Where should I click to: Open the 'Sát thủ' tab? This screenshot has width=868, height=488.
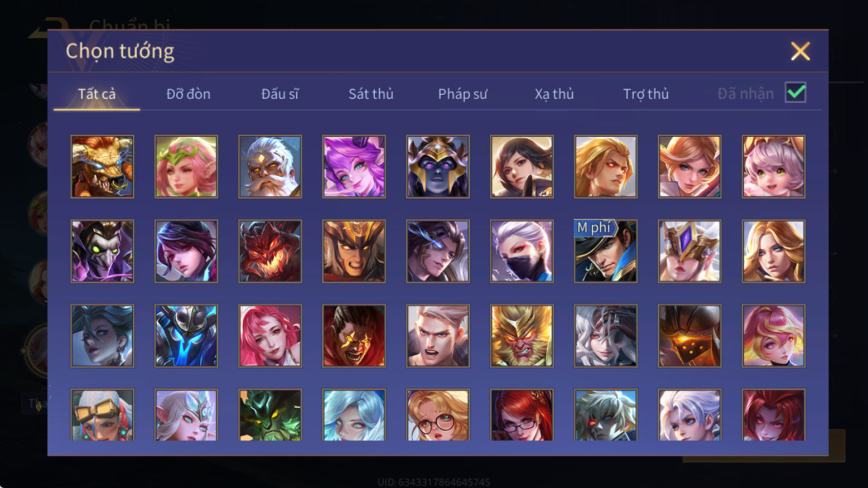[x=371, y=94]
